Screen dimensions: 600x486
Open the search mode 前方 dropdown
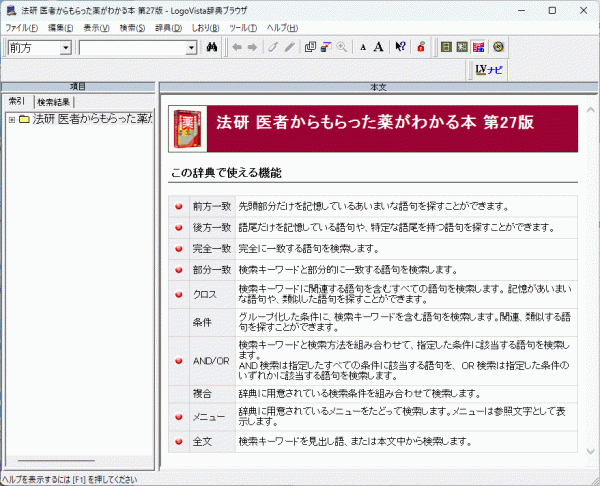click(66, 48)
